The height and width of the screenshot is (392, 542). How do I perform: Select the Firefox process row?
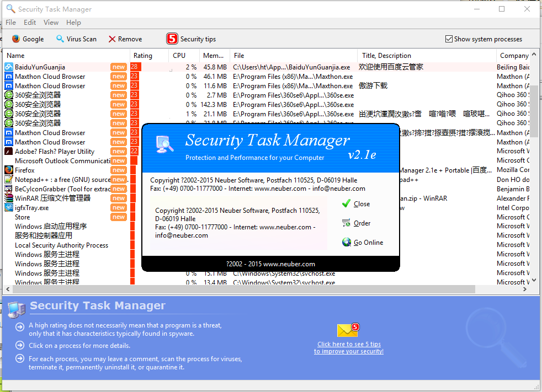click(x=25, y=170)
